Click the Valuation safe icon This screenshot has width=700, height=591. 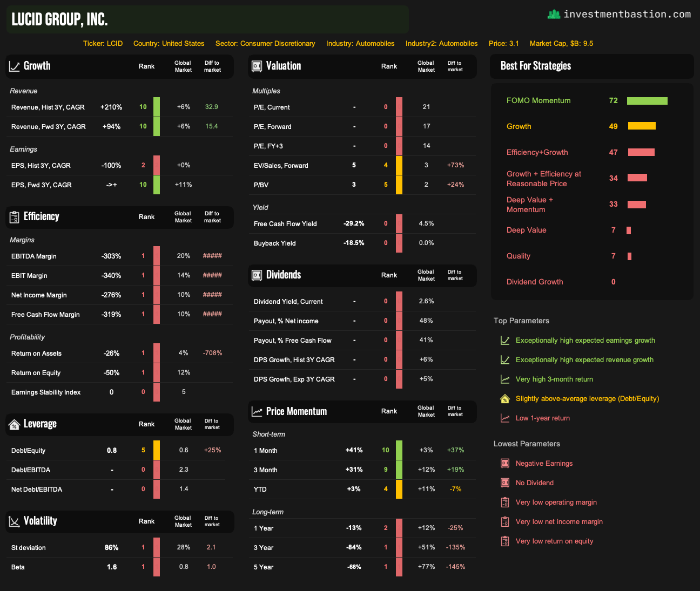[x=257, y=66]
